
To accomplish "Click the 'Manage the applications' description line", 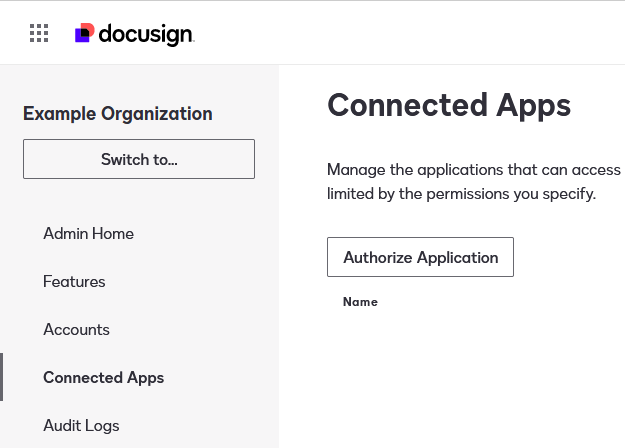I will tap(474, 170).
